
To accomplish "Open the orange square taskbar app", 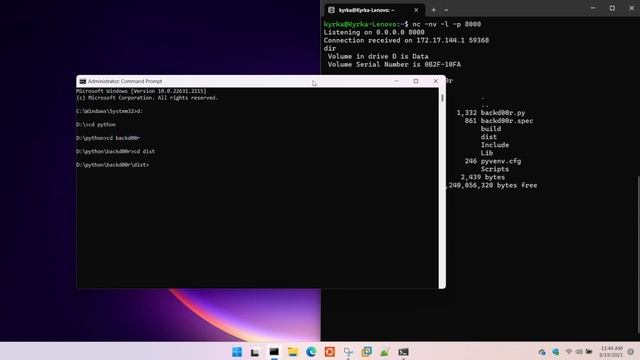I will coord(330,352).
